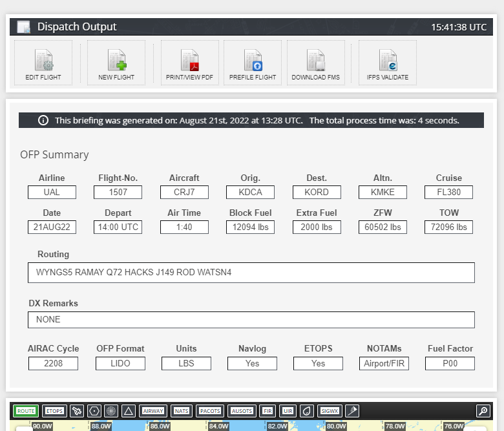
Task: Toggle AIRWAY map layer
Action: (x=153, y=411)
